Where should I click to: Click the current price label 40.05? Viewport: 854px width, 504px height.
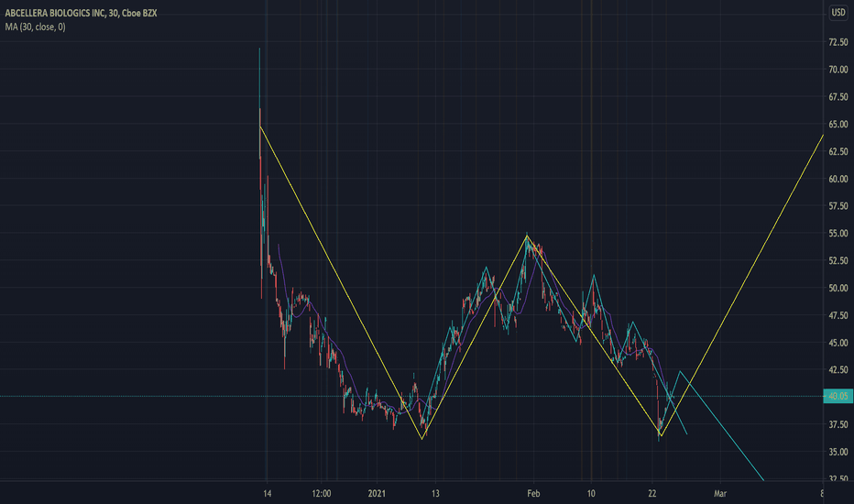click(x=838, y=396)
